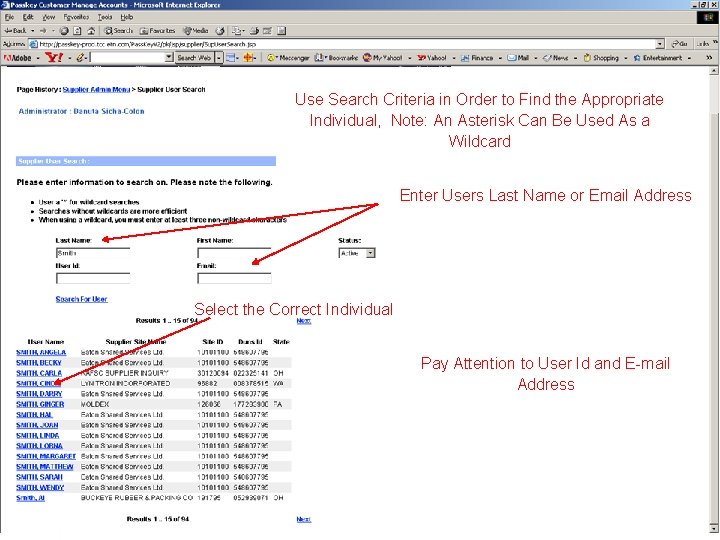
Task: Open the Favorites menu
Action: click(76, 17)
